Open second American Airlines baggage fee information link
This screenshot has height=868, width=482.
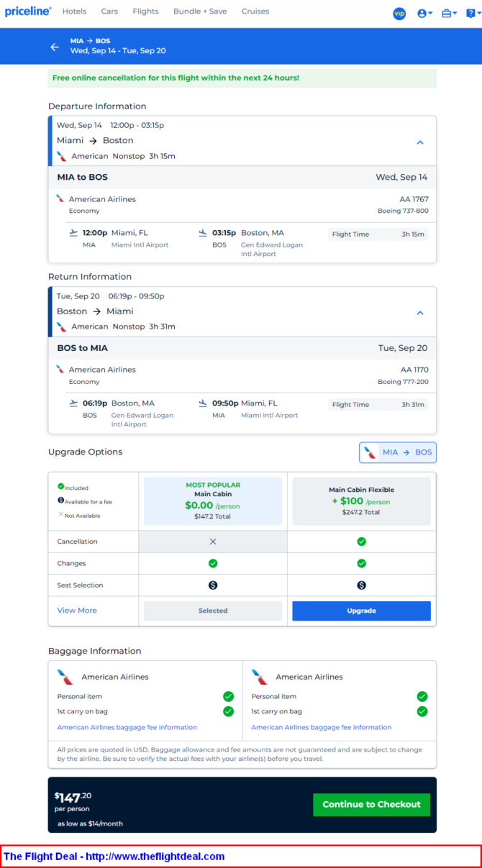322,727
